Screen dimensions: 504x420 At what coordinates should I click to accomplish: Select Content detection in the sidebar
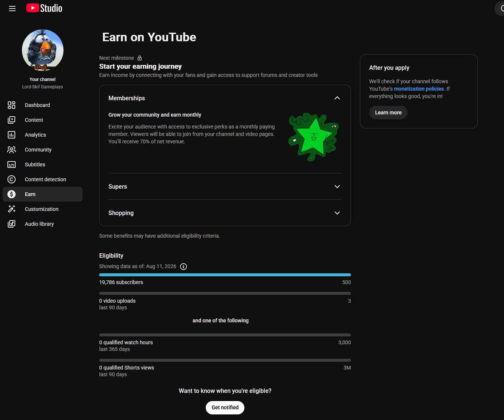pos(42,179)
